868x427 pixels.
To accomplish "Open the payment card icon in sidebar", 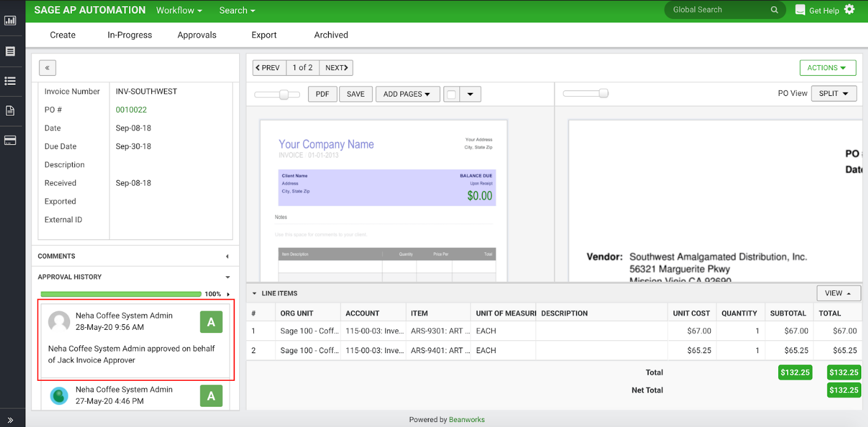I will pos(10,140).
